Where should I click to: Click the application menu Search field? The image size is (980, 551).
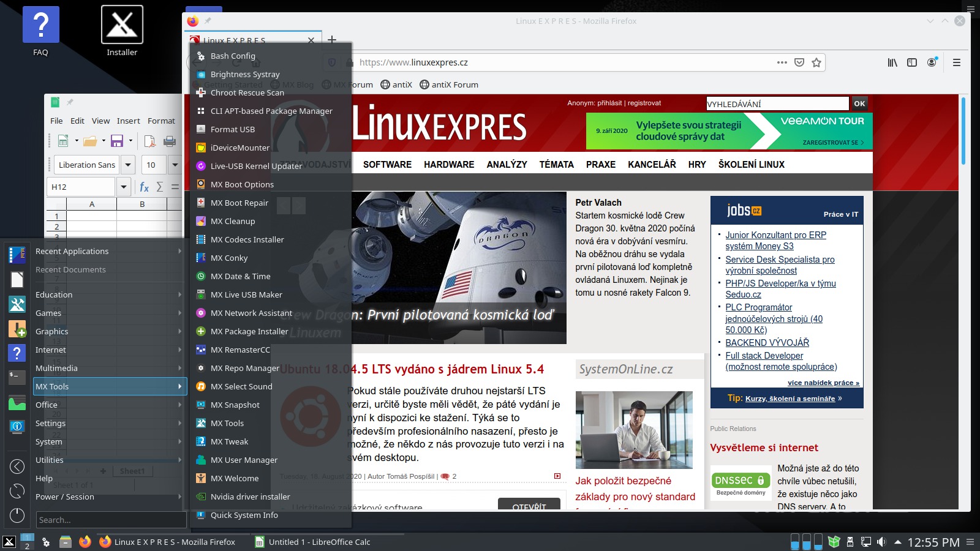(x=111, y=520)
